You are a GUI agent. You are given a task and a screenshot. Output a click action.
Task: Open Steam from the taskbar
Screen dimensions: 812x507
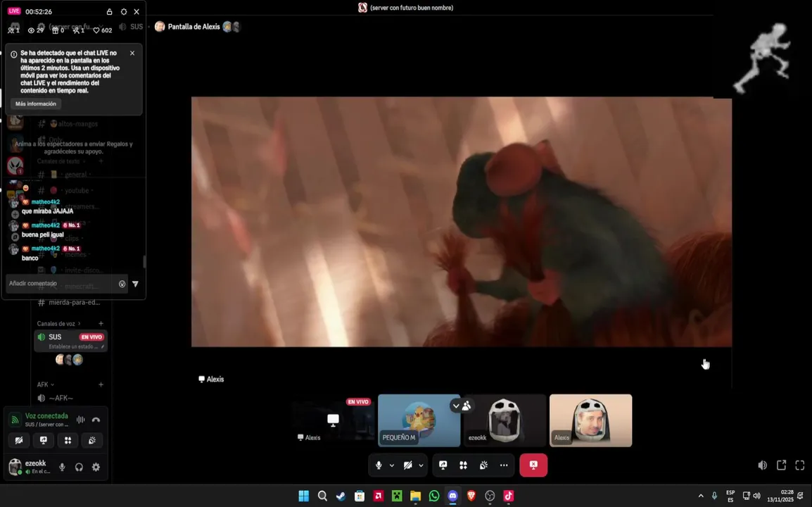pyautogui.click(x=341, y=496)
